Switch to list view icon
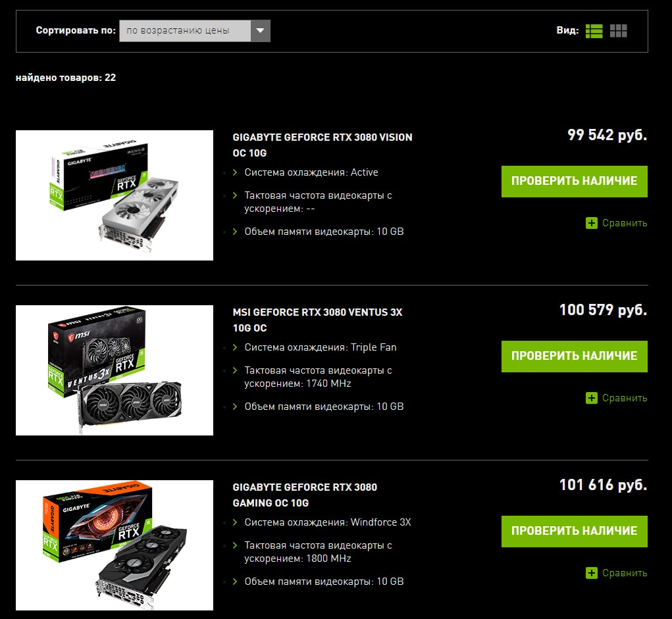 594,31
